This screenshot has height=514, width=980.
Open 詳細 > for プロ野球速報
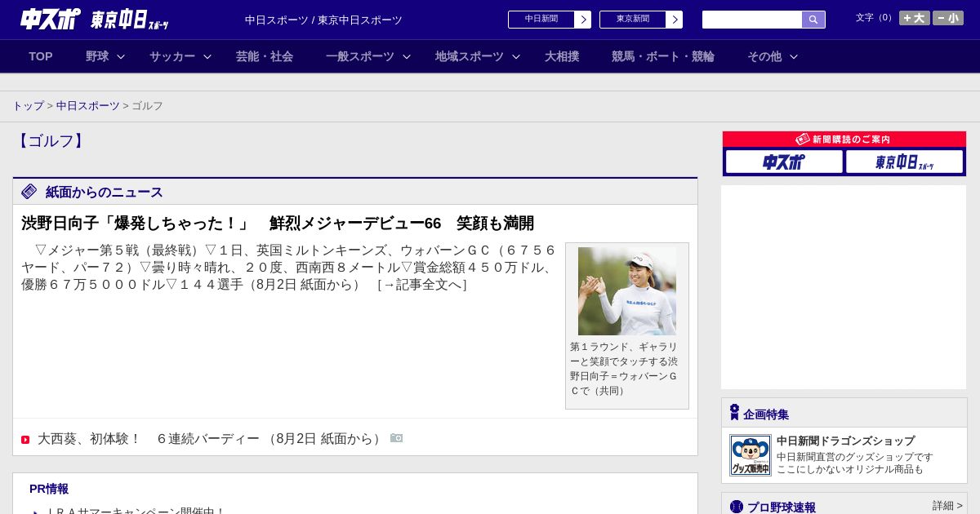(x=947, y=506)
